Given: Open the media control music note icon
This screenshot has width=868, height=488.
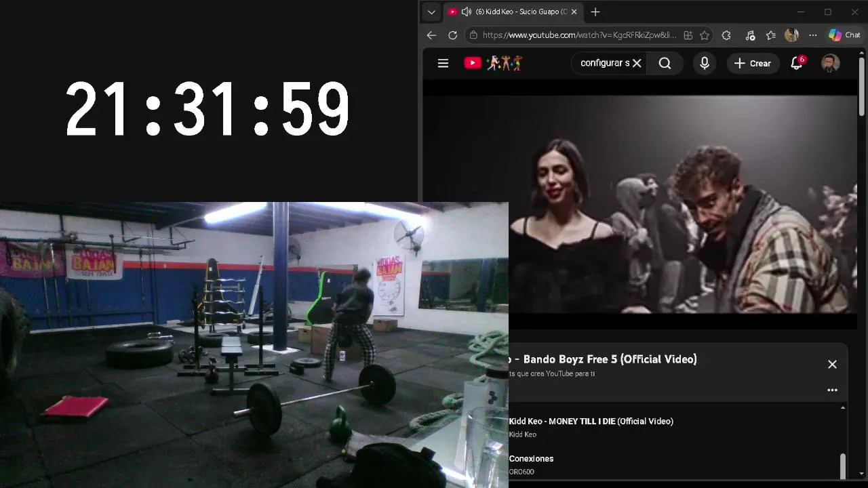Looking at the screenshot, I should 749,35.
